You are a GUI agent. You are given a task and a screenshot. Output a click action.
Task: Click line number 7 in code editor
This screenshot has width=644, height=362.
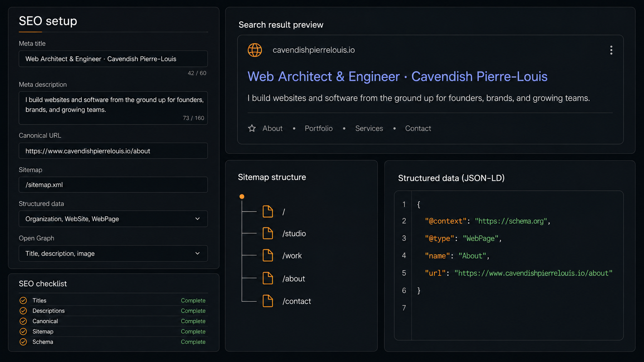pyautogui.click(x=404, y=308)
